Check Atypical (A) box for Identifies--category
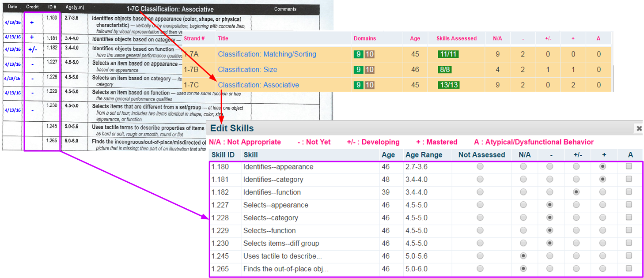 629,179
